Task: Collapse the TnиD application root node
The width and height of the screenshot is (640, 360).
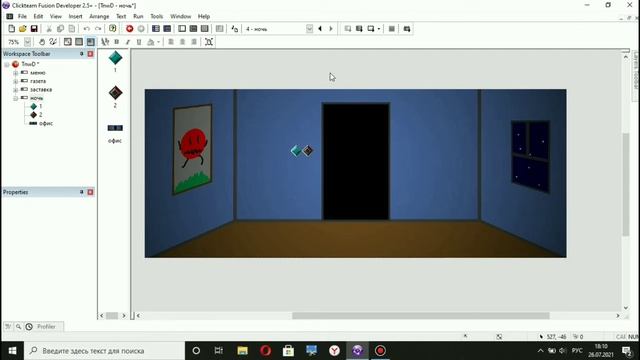Action: [x=7, y=64]
